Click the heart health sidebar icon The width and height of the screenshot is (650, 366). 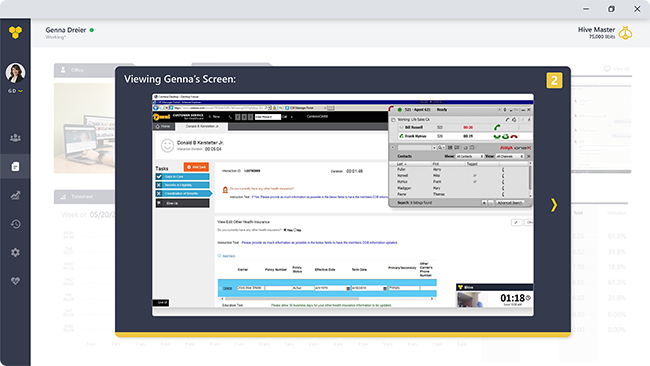click(x=15, y=281)
